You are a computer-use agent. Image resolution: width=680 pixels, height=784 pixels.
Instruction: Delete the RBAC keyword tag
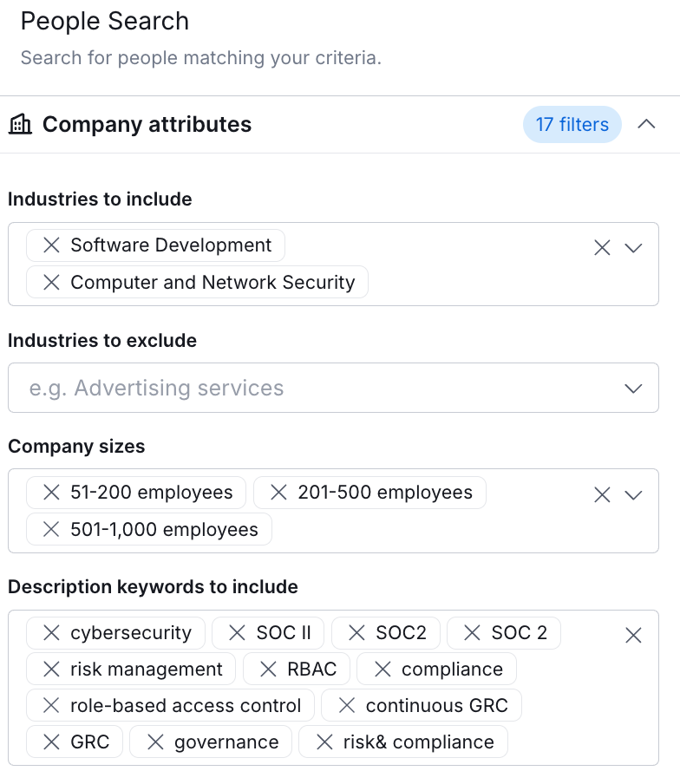(x=268, y=670)
